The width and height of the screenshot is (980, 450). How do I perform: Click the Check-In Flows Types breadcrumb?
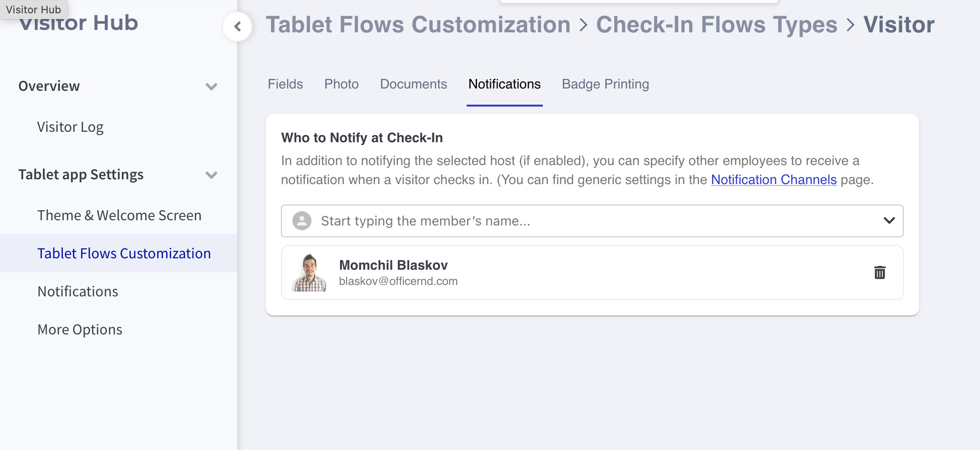717,25
